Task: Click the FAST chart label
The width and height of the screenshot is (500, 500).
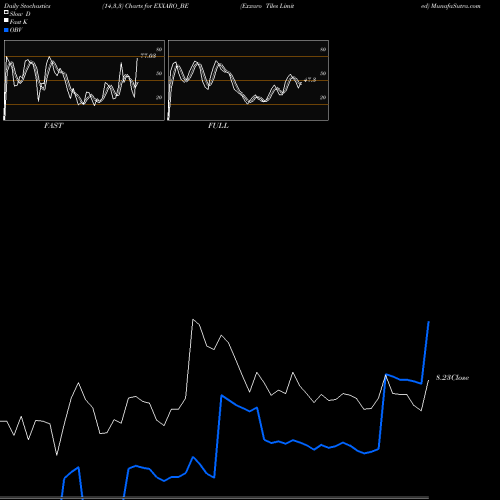Action: tap(53, 125)
